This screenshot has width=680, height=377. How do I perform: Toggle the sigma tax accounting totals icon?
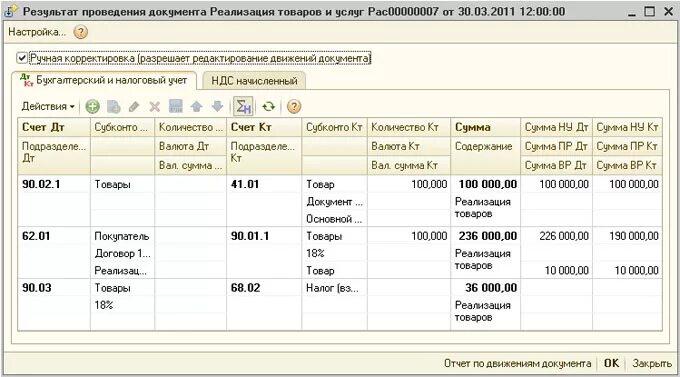pos(243,106)
